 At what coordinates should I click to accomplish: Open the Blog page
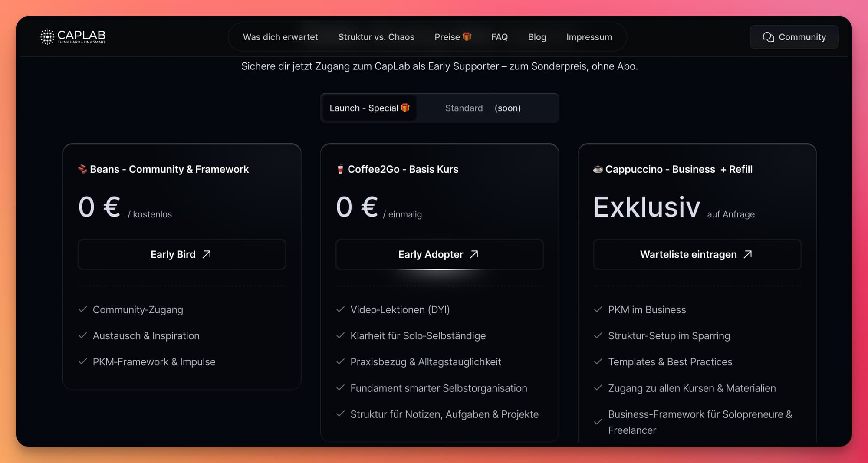pos(537,37)
